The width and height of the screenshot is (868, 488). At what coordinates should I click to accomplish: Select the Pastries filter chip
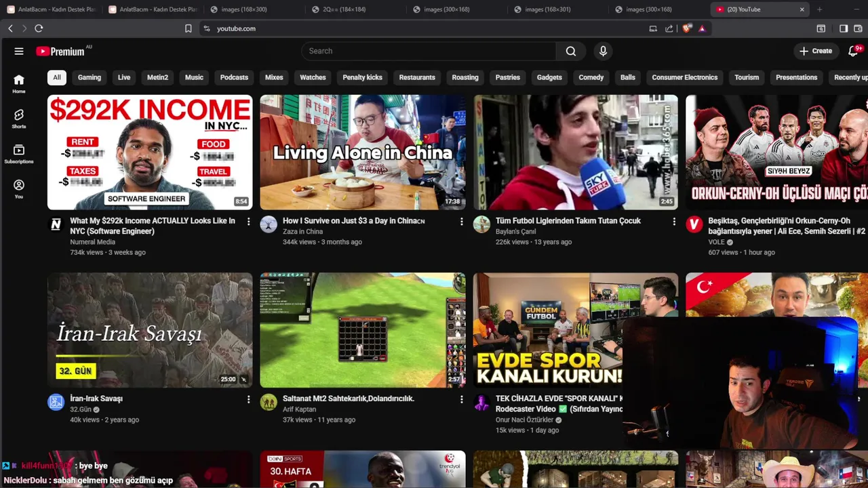pos(508,77)
